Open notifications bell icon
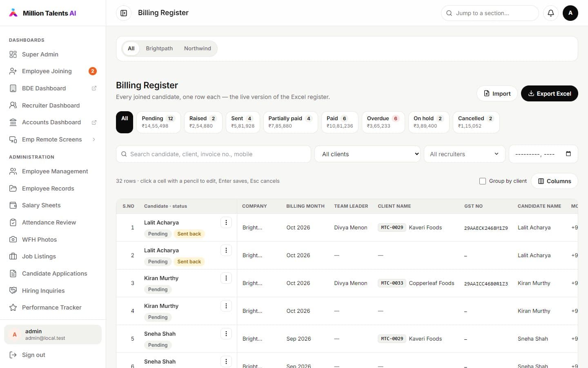 coord(551,13)
